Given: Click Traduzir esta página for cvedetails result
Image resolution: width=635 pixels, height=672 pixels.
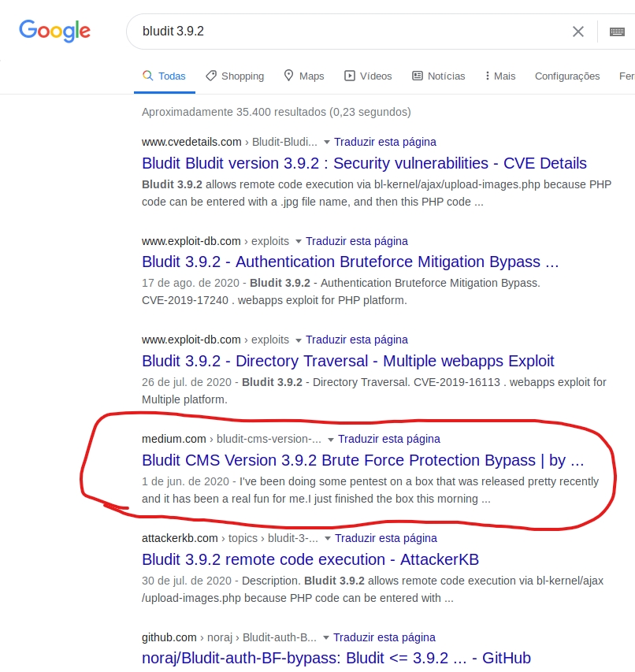Looking at the screenshot, I should tap(384, 143).
